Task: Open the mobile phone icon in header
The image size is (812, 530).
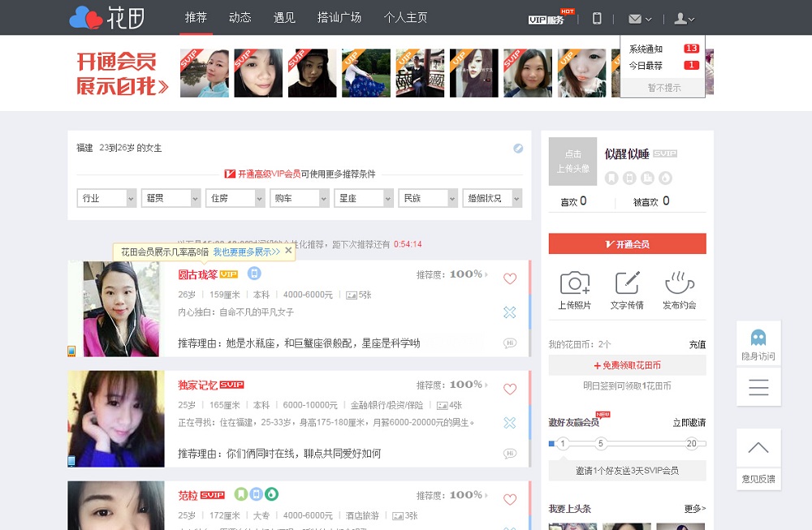Action: pos(597,19)
